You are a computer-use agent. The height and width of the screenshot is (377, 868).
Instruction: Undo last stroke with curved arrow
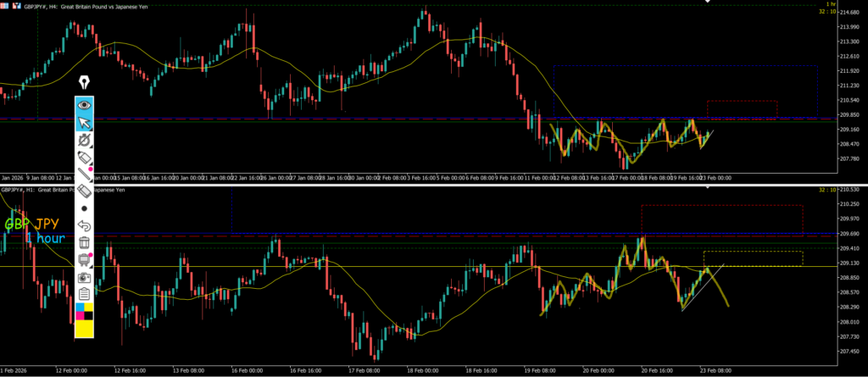85,225
